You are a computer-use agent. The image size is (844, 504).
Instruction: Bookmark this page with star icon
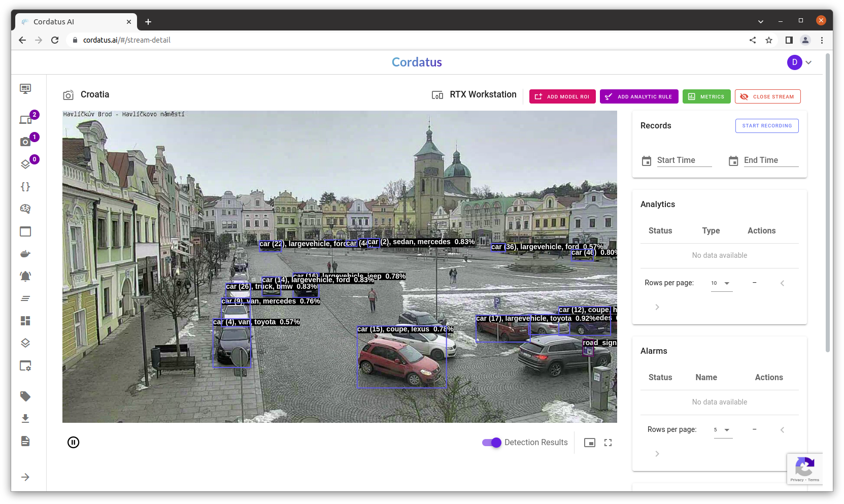pyautogui.click(x=769, y=40)
